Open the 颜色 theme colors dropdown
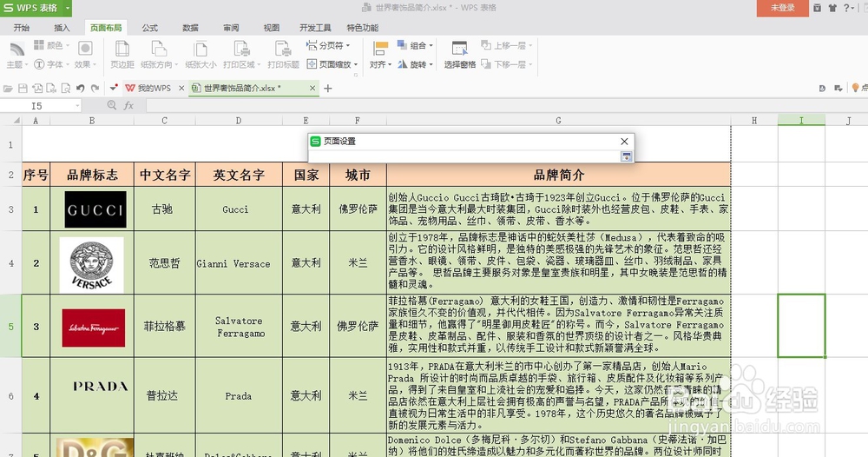The width and height of the screenshot is (868, 457). pyautogui.click(x=51, y=45)
